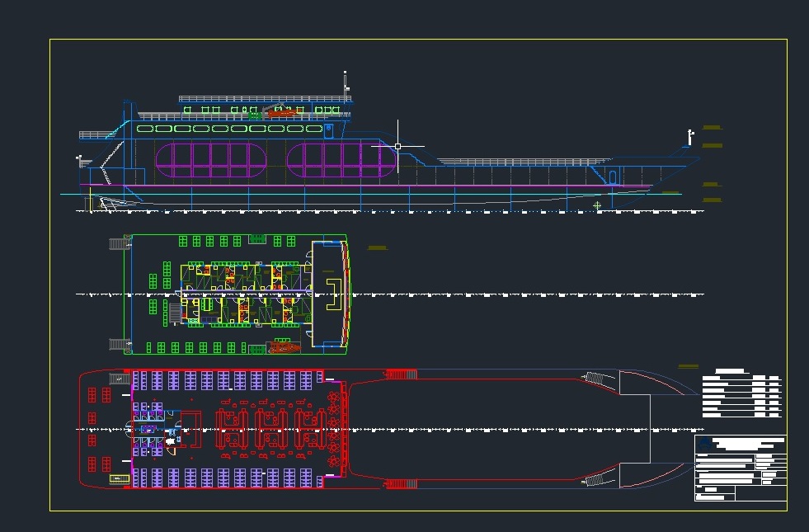Select the orange rescue boat on the upper deck plan

(284, 347)
